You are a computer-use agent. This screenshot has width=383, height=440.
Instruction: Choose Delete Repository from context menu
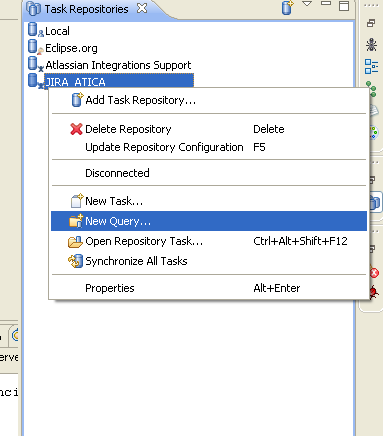(x=209, y=129)
